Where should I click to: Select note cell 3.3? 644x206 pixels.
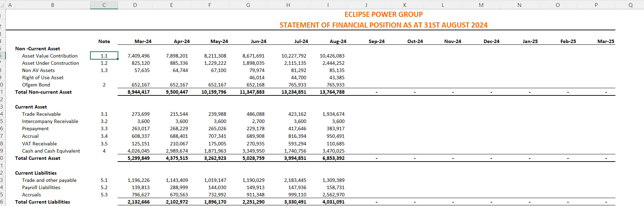[x=104, y=128]
